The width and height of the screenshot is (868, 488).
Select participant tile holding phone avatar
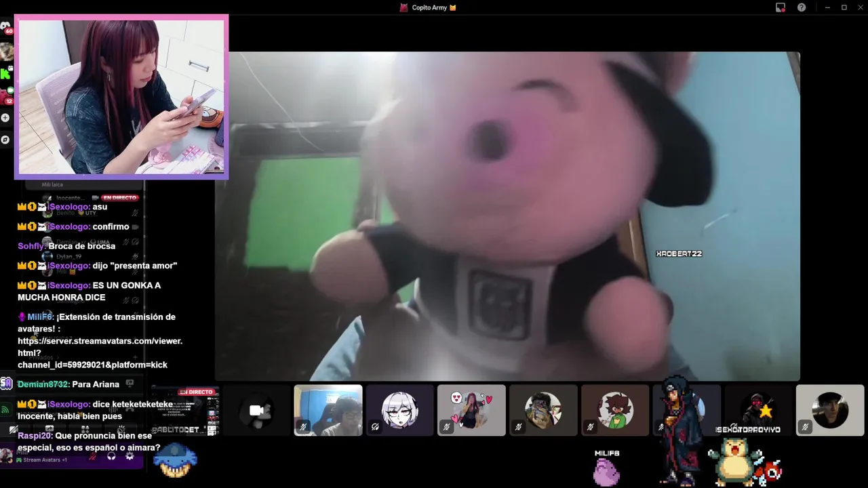click(x=543, y=411)
